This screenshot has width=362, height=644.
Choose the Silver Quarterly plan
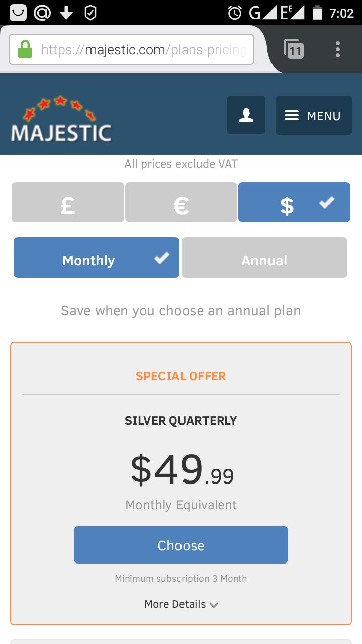click(181, 545)
